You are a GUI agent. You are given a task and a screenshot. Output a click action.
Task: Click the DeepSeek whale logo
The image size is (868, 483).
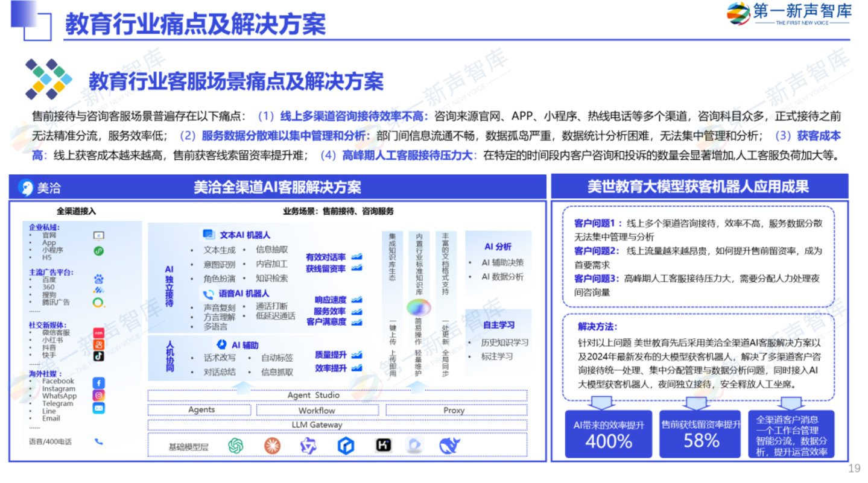[x=449, y=446]
